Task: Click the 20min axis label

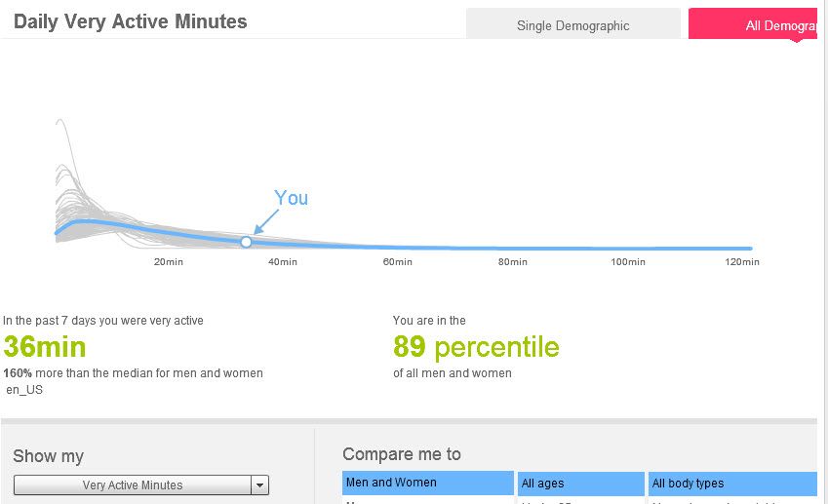Action: [168, 262]
